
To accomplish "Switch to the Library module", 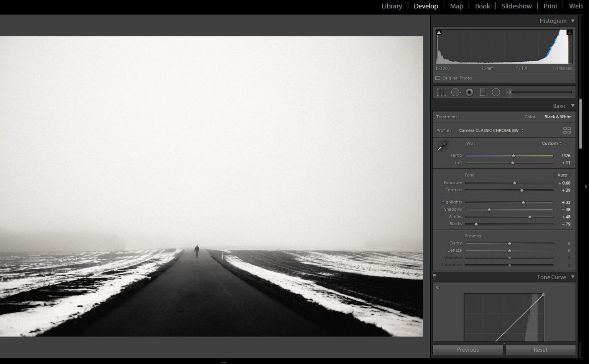I will tap(392, 6).
